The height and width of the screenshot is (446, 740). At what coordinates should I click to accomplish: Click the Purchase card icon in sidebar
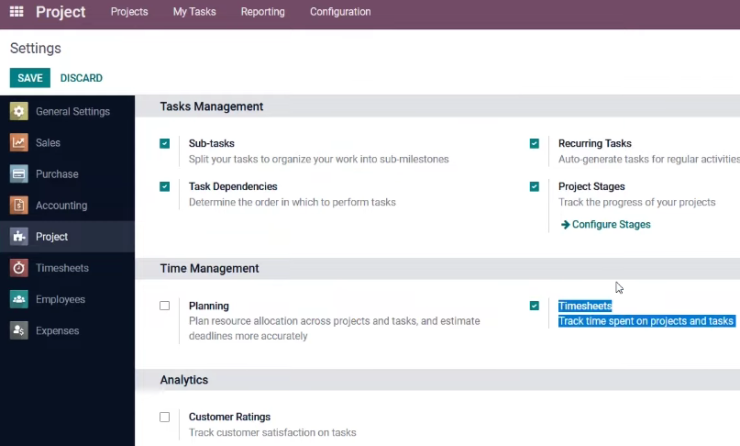click(19, 174)
